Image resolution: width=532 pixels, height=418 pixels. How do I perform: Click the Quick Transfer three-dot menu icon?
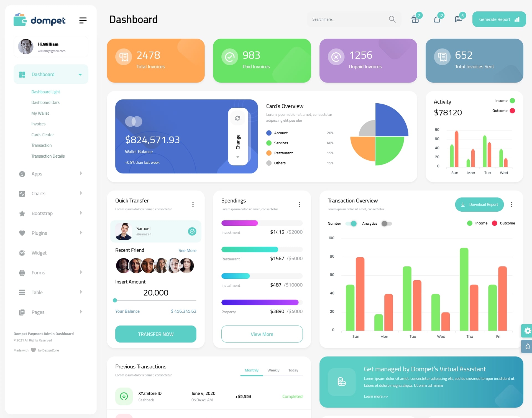click(x=193, y=204)
